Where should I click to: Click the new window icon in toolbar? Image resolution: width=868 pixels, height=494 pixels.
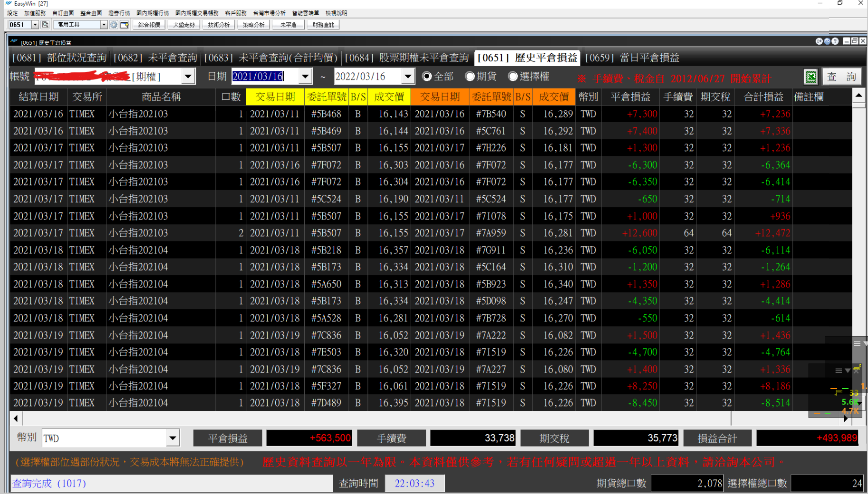coord(125,25)
